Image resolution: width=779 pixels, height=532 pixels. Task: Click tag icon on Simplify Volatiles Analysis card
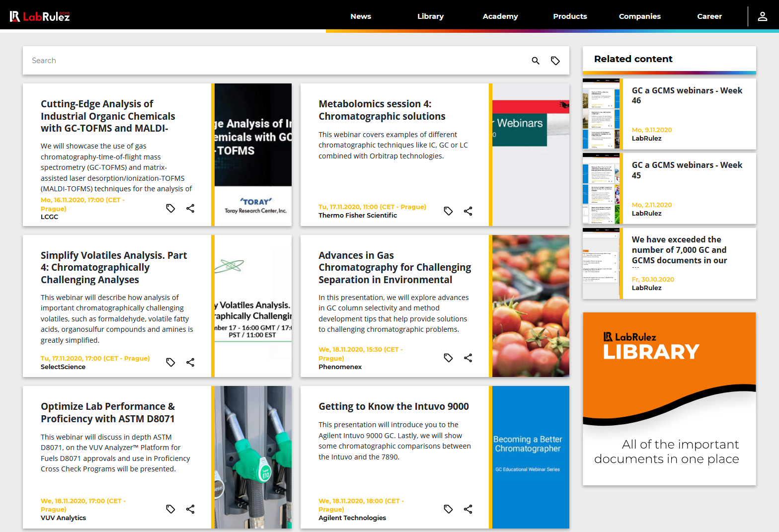coord(170,362)
